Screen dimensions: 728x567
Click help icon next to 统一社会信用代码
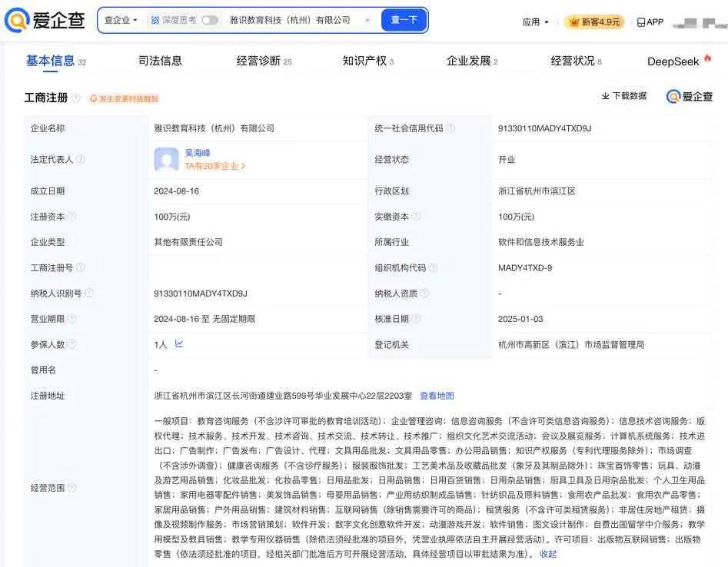point(450,128)
